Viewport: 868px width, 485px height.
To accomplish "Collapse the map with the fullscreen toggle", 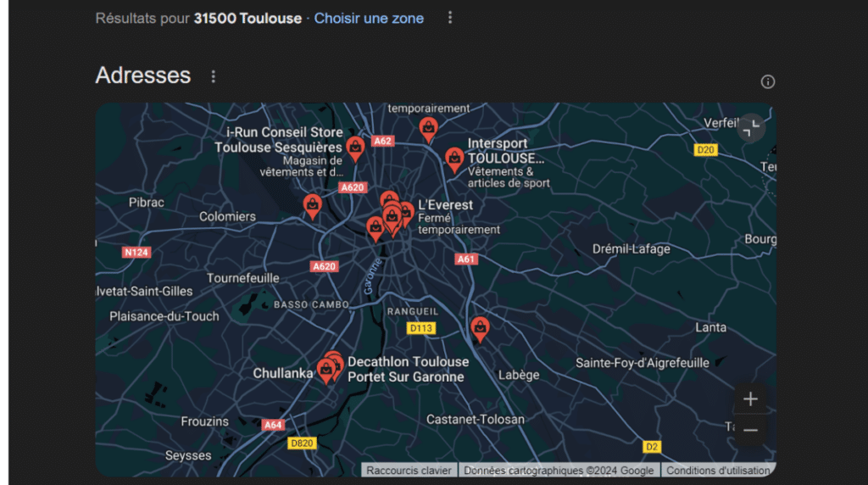I will (751, 128).
